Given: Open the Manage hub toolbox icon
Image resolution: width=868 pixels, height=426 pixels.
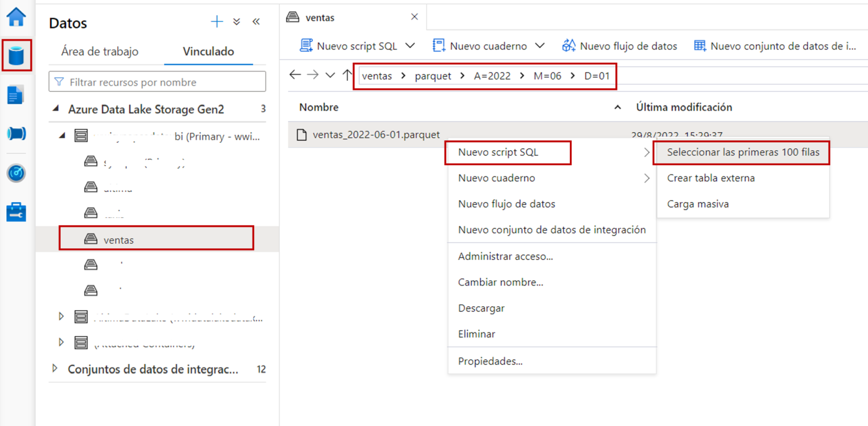Looking at the screenshot, I should [x=16, y=212].
